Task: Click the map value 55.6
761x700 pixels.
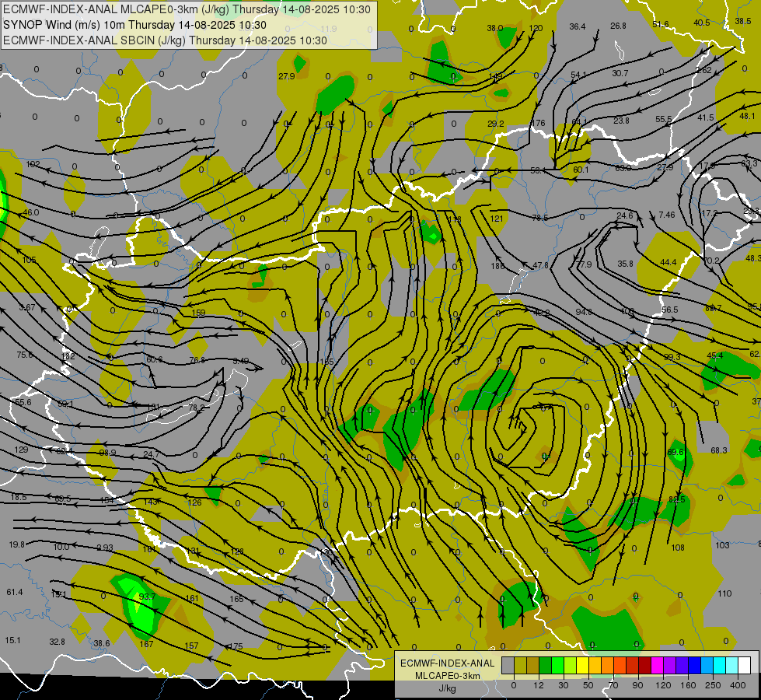Action: pyautogui.click(x=23, y=402)
